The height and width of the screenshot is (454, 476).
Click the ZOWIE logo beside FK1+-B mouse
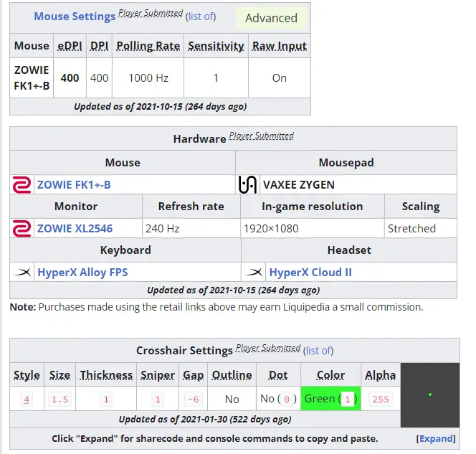[22, 184]
